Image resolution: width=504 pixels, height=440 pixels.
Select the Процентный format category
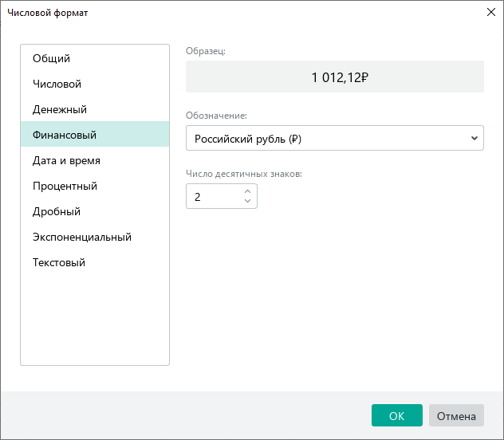tap(65, 186)
